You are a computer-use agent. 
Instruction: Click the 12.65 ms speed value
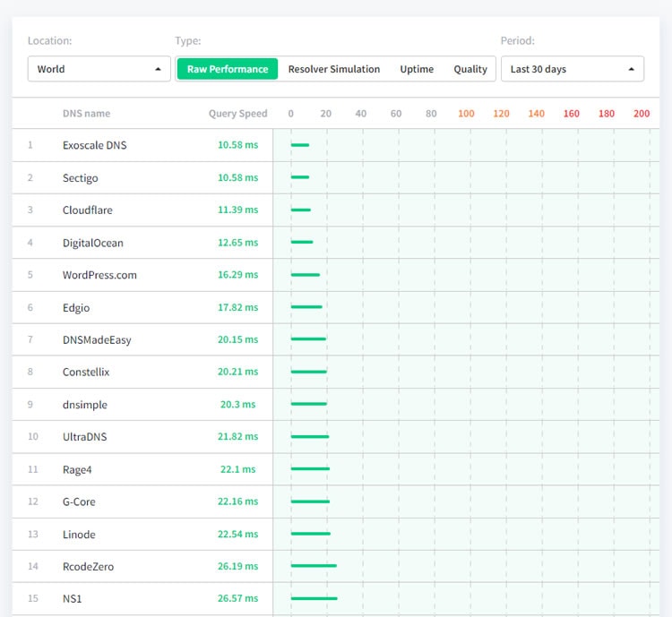tap(237, 242)
